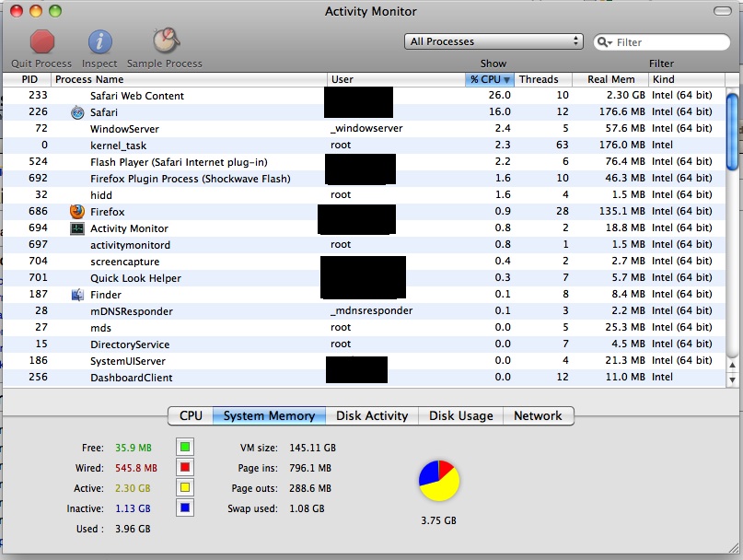
Task: Select Firefox Plugin Process (Shockwave Flash) row
Action: (x=364, y=179)
